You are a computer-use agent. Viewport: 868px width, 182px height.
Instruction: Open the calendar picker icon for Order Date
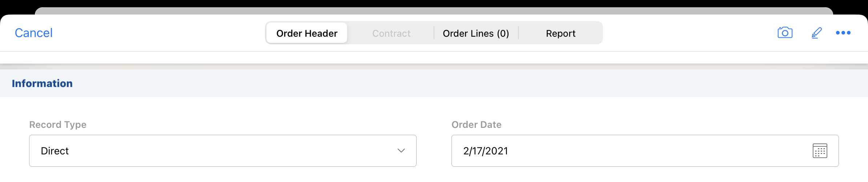tap(820, 151)
